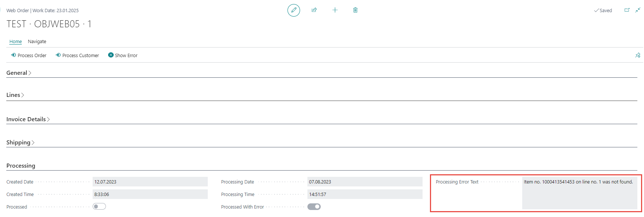The image size is (644, 217).
Task: Click the collapse page arrows icon
Action: click(638, 10)
